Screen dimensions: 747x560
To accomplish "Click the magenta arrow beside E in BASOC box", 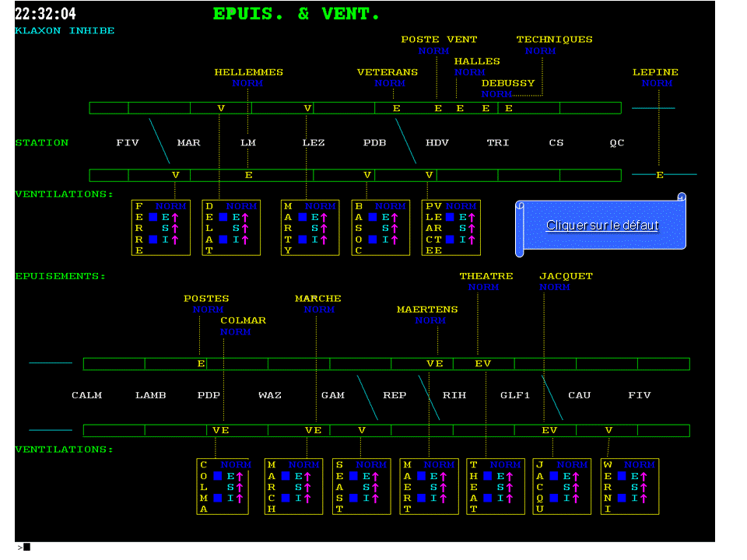I will tap(395, 218).
